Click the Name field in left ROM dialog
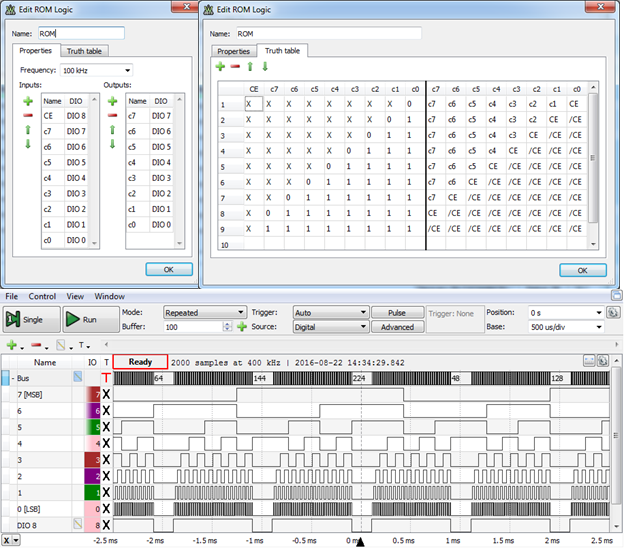This screenshot has height=548, width=624. [81, 33]
